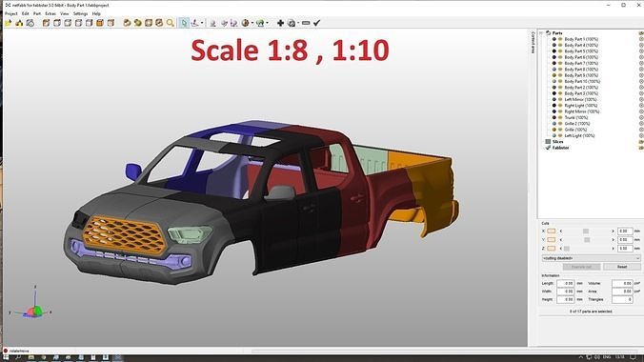Select the Slices tree entry
This screenshot has width=644, height=362.
557,141
